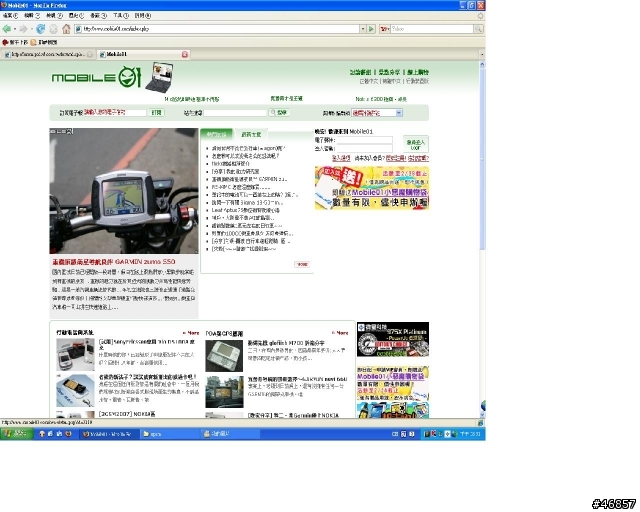This screenshot has width=640, height=512.
Task: Click the newsletter email input field
Action: pyautogui.click(x=115, y=112)
